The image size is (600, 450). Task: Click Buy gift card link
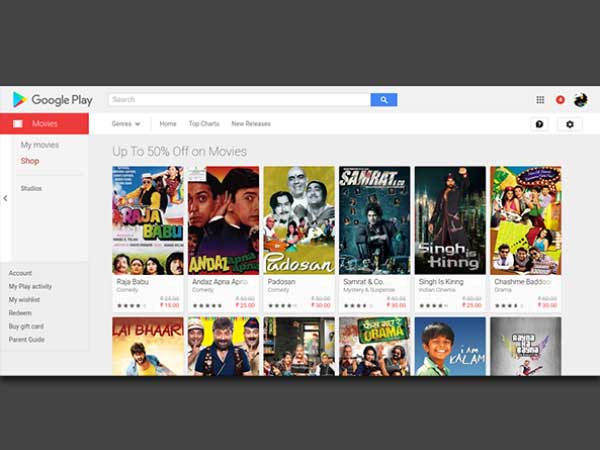[26, 326]
